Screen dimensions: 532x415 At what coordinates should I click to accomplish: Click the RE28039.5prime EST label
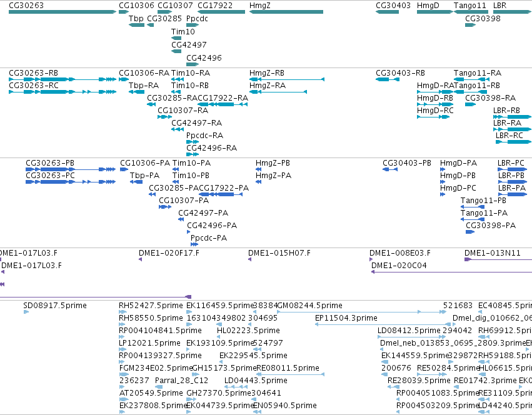(x=419, y=381)
